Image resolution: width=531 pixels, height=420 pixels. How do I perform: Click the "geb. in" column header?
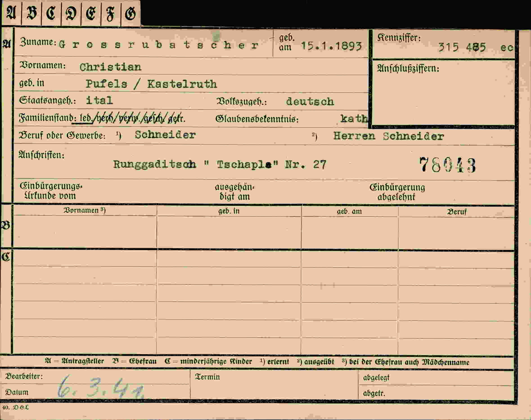point(229,211)
